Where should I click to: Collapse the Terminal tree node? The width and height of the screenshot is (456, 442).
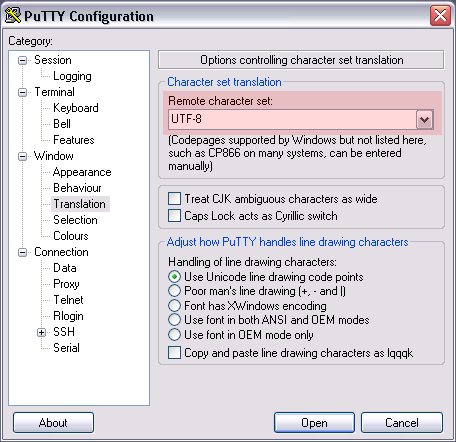pyautogui.click(x=22, y=92)
